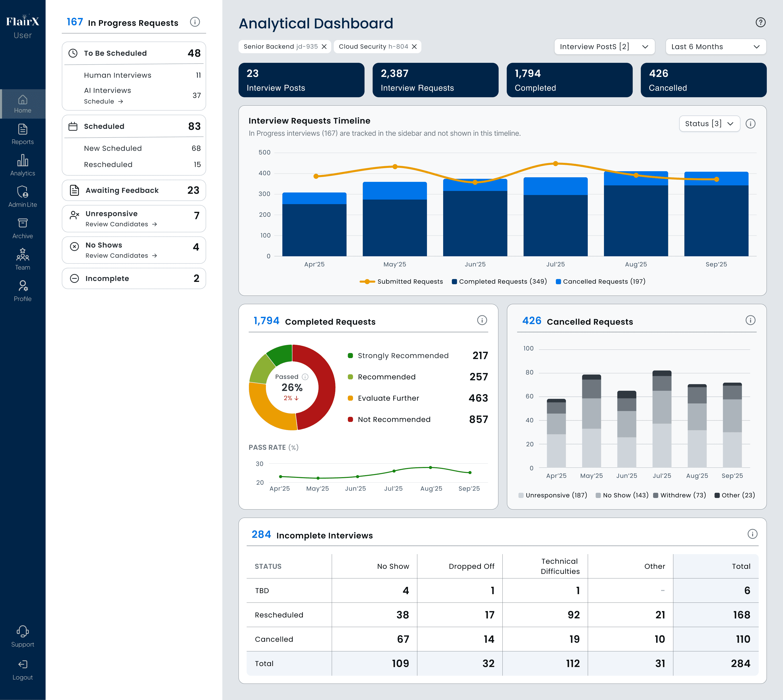Toggle the Completed Requests legend item
783x700 pixels.
[499, 282]
